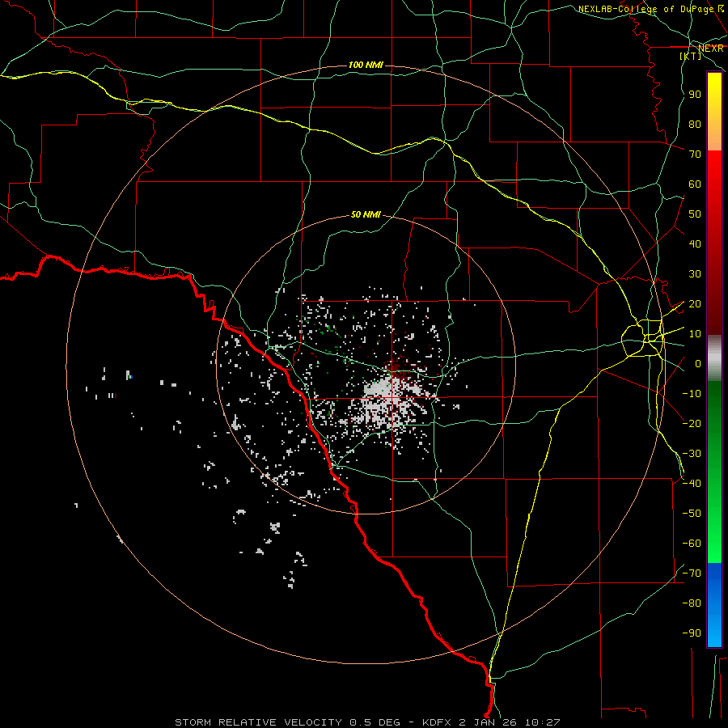Select the 60 value on velocity scale

click(x=695, y=184)
